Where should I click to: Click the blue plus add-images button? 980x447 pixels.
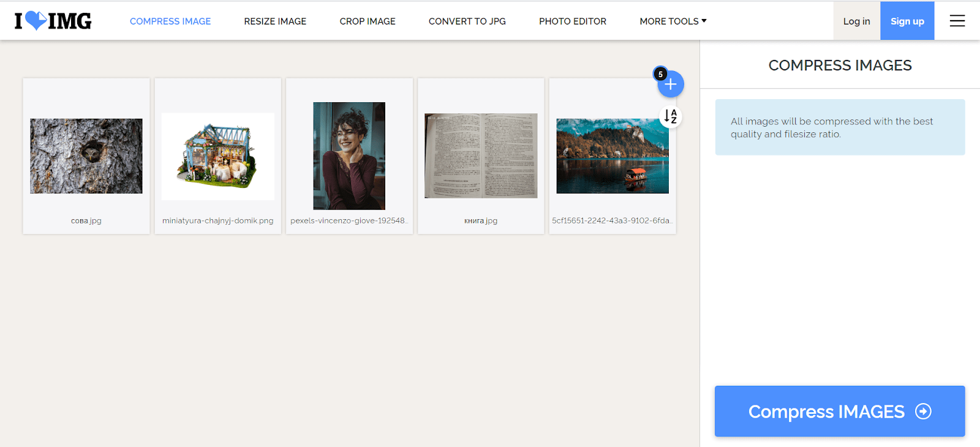coord(671,85)
